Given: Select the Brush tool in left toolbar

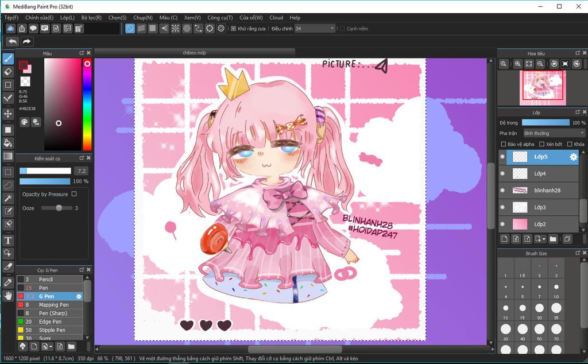Looking at the screenshot, I should tap(8, 59).
